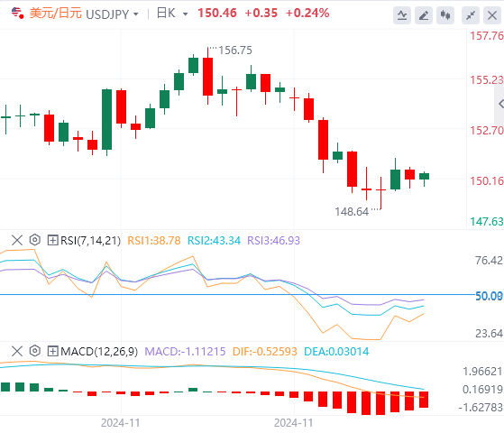Viewport: 504px width, 433px height.
Task: Click the RSI(7,14,21) indicator label
Action: (91, 240)
